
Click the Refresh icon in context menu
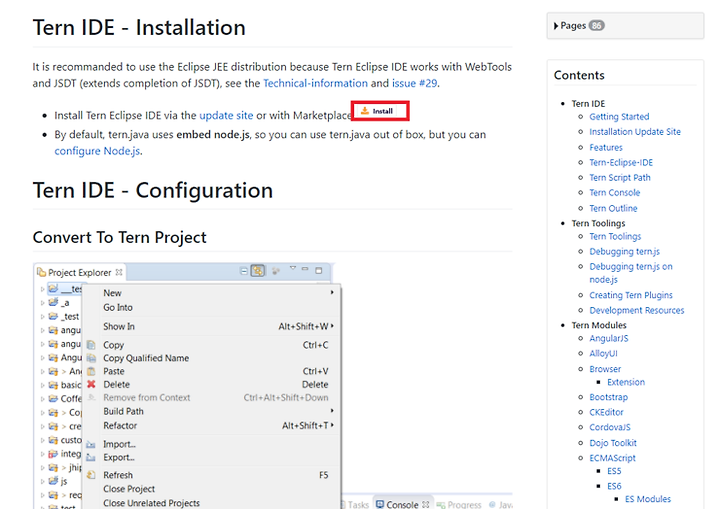point(91,475)
